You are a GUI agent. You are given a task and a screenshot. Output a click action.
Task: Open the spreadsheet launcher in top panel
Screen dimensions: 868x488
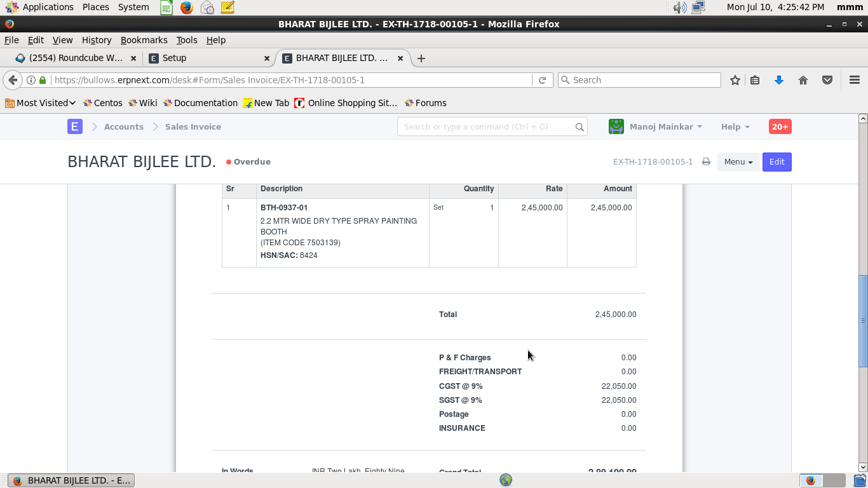point(166,8)
